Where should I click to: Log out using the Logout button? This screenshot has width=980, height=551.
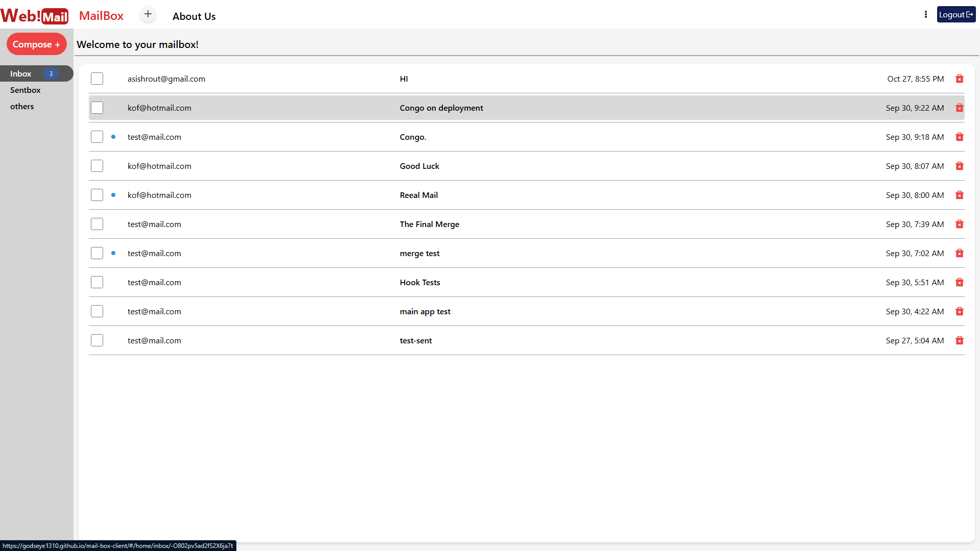[x=955, y=14]
